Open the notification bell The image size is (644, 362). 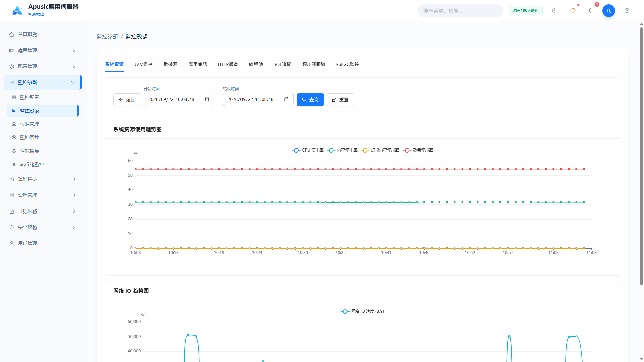click(x=591, y=11)
